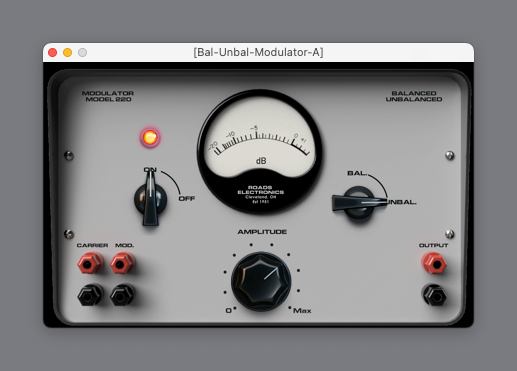Select the BAL. position label
The height and width of the screenshot is (371, 517).
[x=357, y=173]
